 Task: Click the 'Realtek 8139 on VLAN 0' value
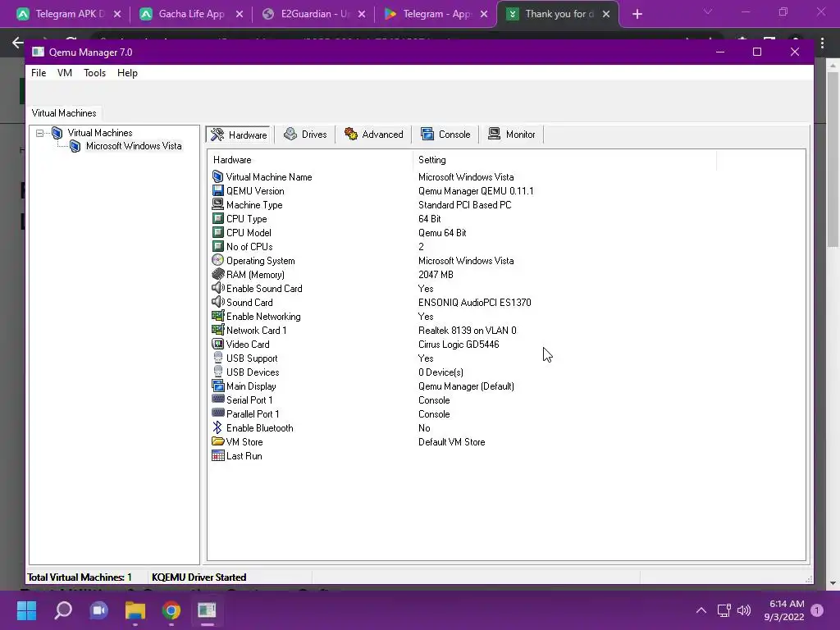point(467,331)
